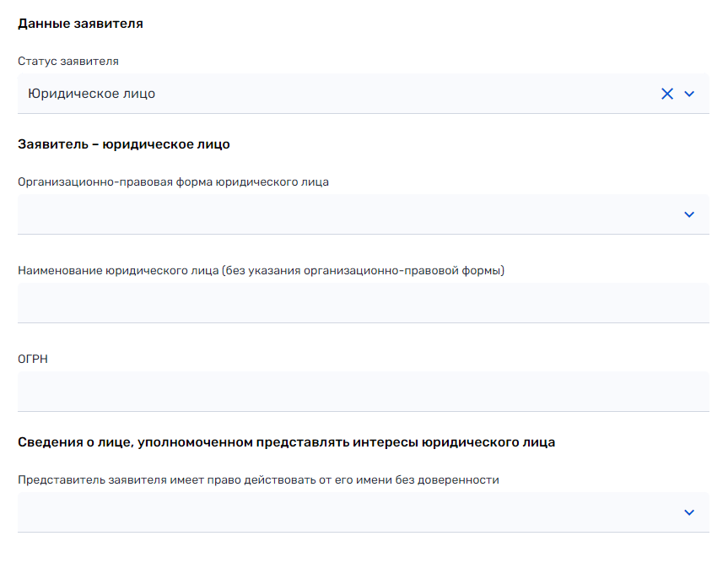The width and height of the screenshot is (728, 563).
Task: Expand the Статус заявителя dropdown arrow
Action: [689, 94]
